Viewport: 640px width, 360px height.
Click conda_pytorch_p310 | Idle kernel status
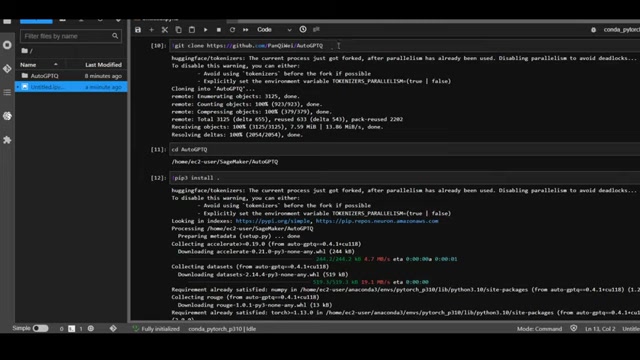click(x=222, y=329)
